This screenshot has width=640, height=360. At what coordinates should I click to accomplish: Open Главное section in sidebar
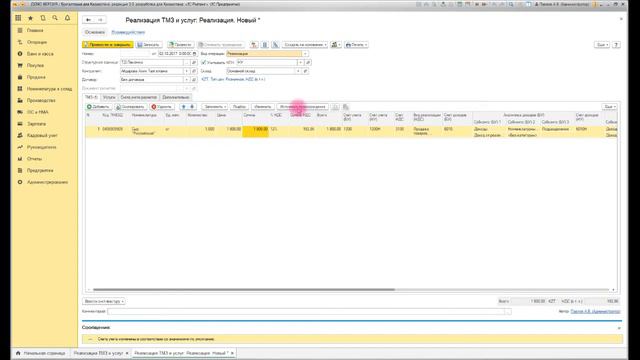click(x=35, y=30)
